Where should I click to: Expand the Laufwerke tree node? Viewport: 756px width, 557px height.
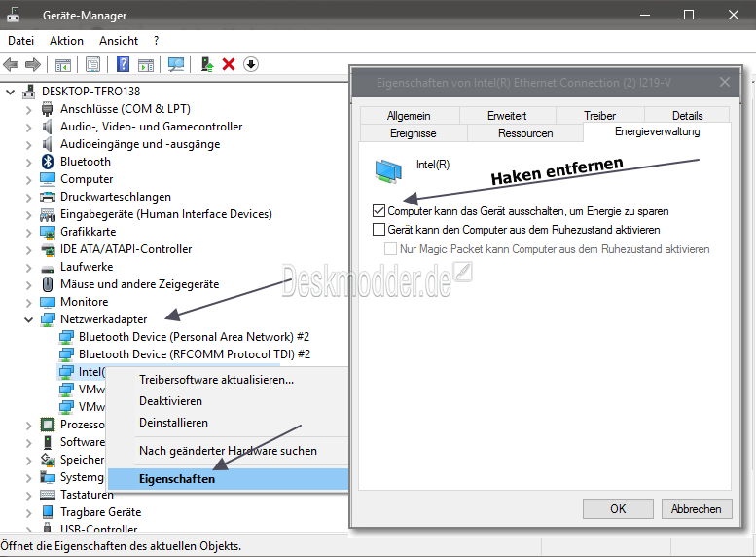point(29,268)
